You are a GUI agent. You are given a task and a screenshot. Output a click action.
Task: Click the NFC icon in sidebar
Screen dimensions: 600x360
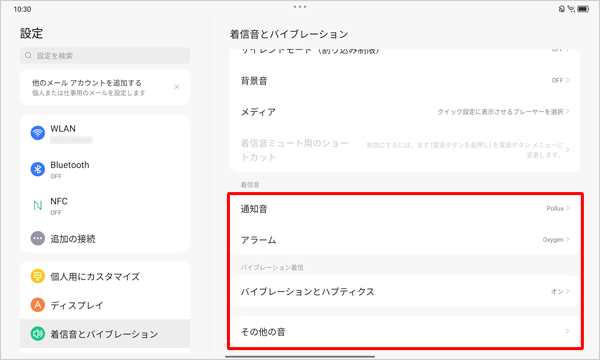point(38,206)
